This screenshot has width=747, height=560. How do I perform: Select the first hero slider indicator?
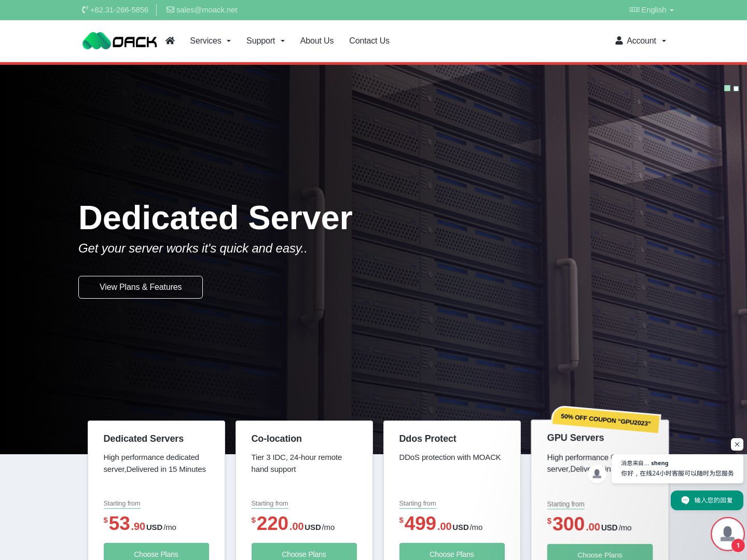pos(727,88)
